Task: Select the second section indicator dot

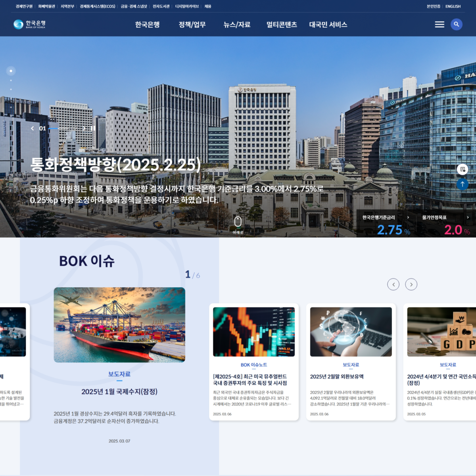Action: 11,81
